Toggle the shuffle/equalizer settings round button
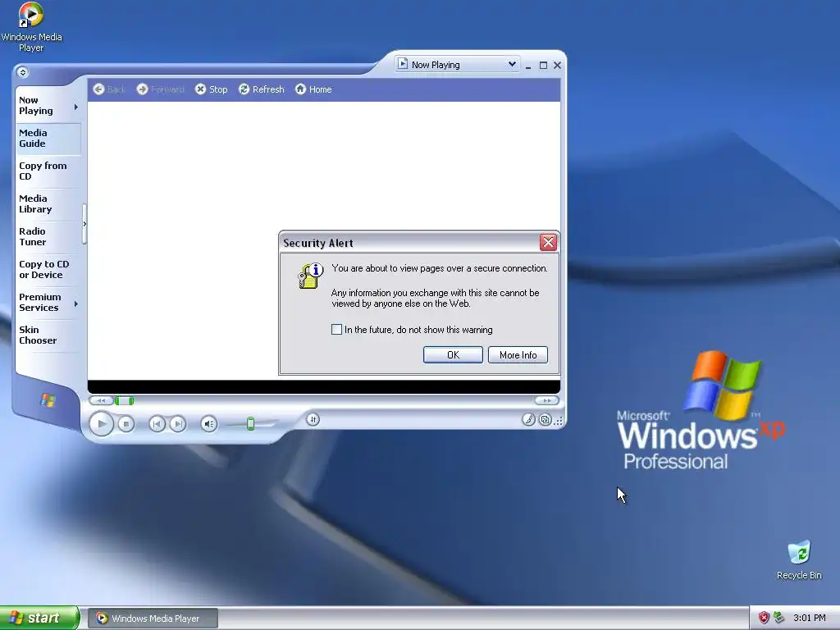Image resolution: width=840 pixels, height=630 pixels. click(x=313, y=419)
